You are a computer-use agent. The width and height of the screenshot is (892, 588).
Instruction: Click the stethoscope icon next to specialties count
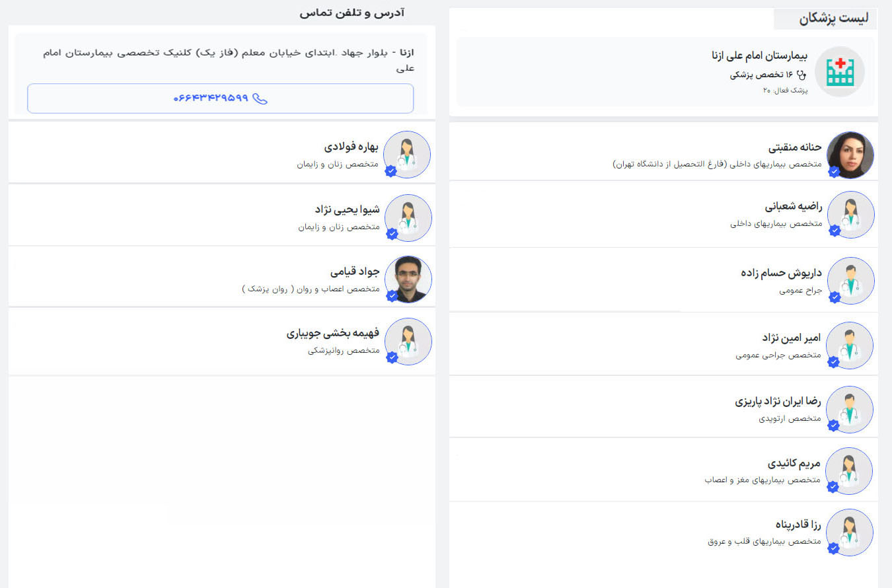(x=801, y=75)
